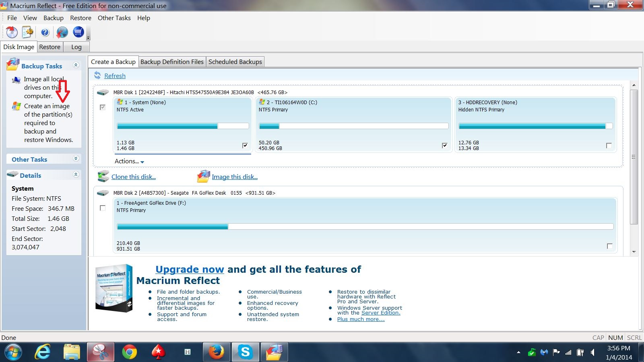Viewport: 644px width, 362px height.
Task: Switch to the Restore tab
Action: pos(50,47)
